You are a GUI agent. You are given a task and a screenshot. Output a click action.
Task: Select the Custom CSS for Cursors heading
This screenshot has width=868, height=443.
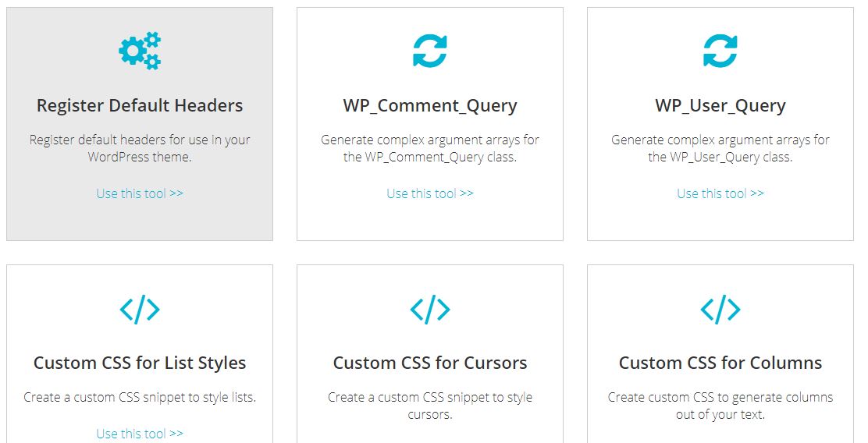pyautogui.click(x=430, y=363)
